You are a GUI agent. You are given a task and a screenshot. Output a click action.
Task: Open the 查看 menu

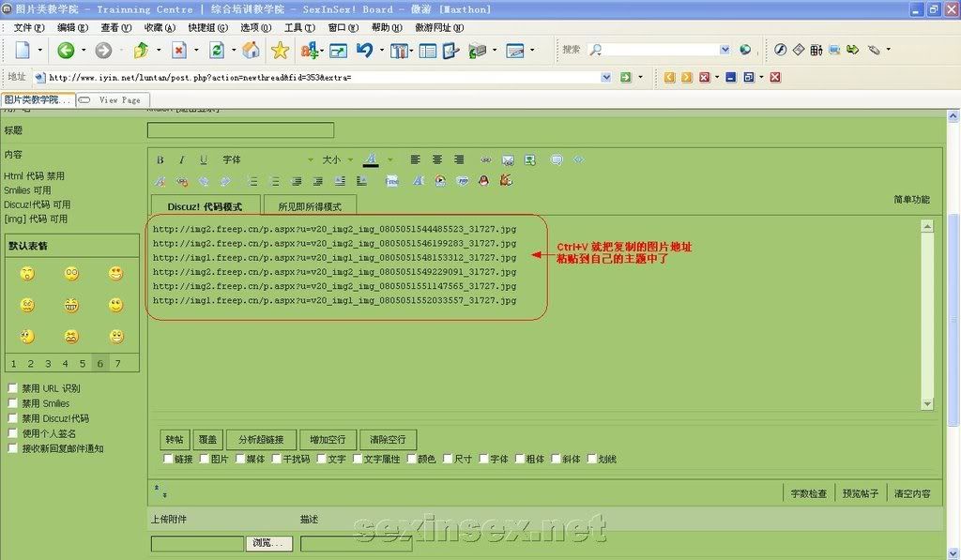tap(115, 27)
